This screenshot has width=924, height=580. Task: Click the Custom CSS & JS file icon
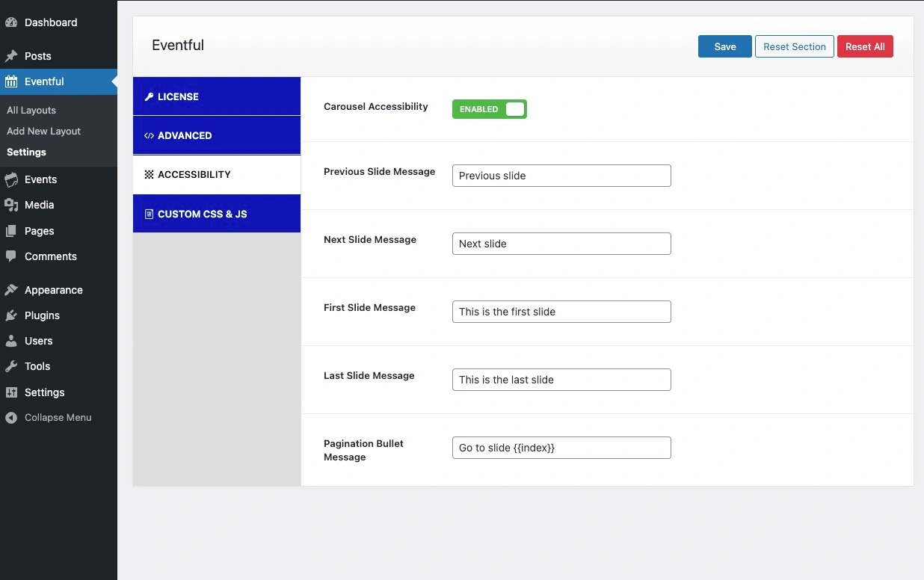pos(149,214)
